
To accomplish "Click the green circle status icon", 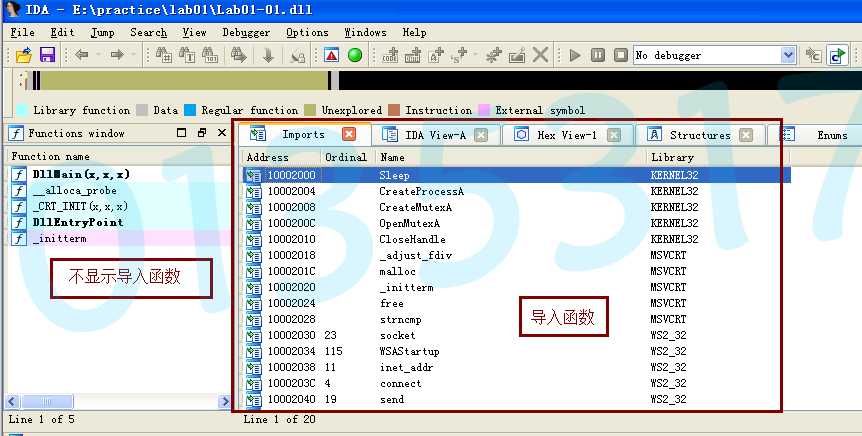I will pyautogui.click(x=355, y=55).
